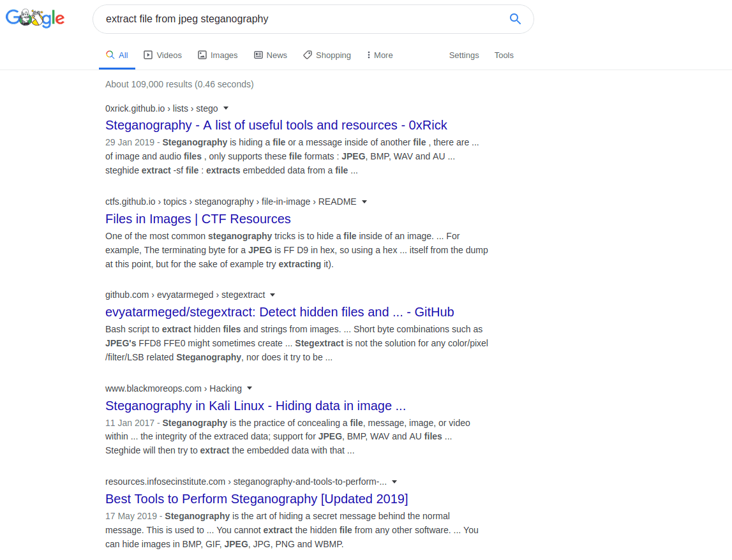Switch to the Images results tab
This screenshot has height=560, width=732.
tap(218, 55)
